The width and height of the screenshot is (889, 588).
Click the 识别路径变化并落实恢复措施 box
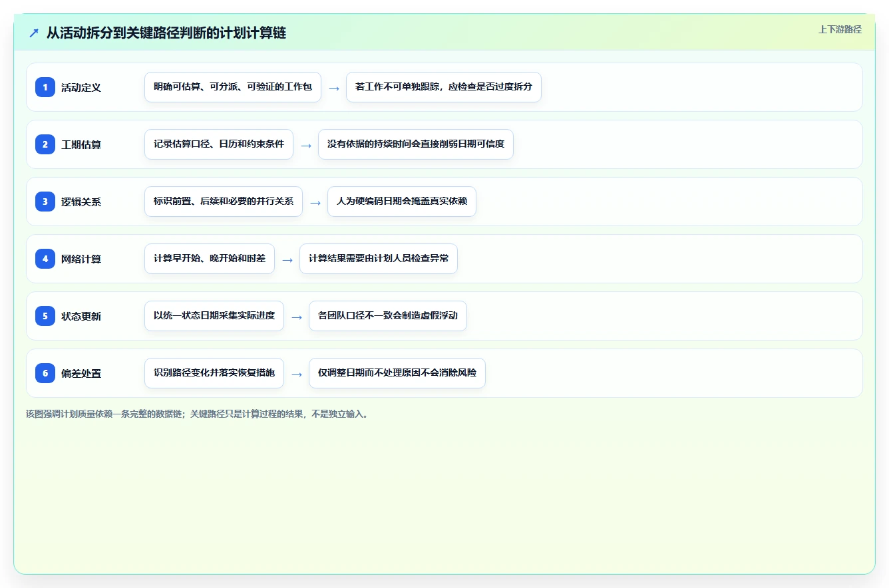pos(214,373)
